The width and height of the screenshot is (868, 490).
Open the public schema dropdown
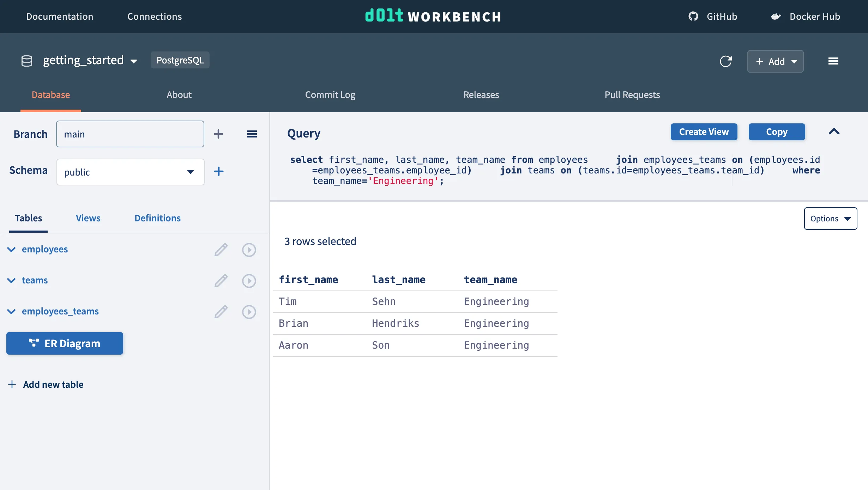click(191, 172)
